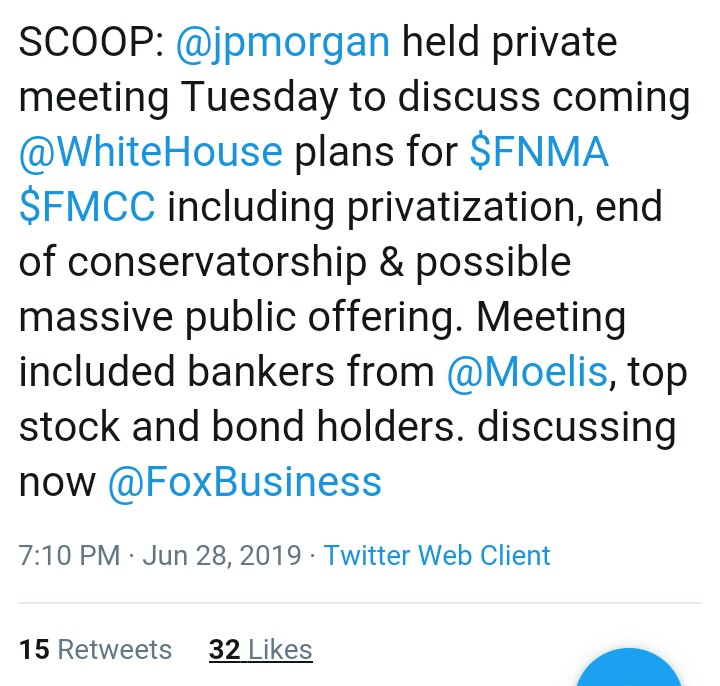The height and width of the screenshot is (686, 720).
Task: Click the phrase massive public offering
Action: [240, 317]
